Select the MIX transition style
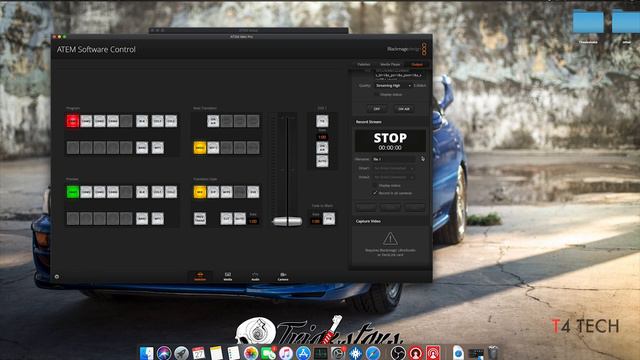 tap(200, 192)
